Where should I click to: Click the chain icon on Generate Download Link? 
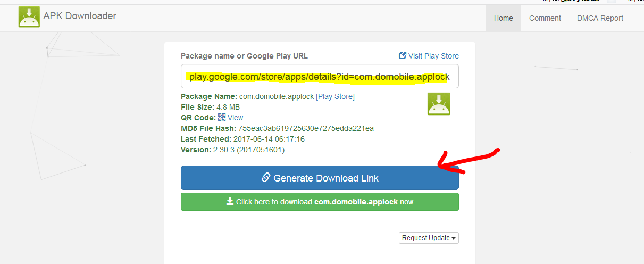point(266,178)
